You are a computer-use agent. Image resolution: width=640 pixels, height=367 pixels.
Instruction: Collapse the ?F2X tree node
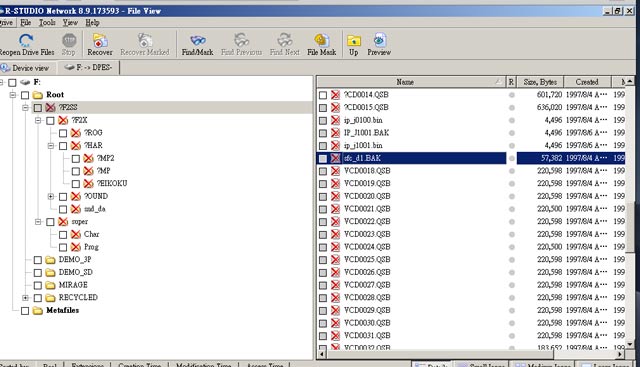click(x=38, y=120)
